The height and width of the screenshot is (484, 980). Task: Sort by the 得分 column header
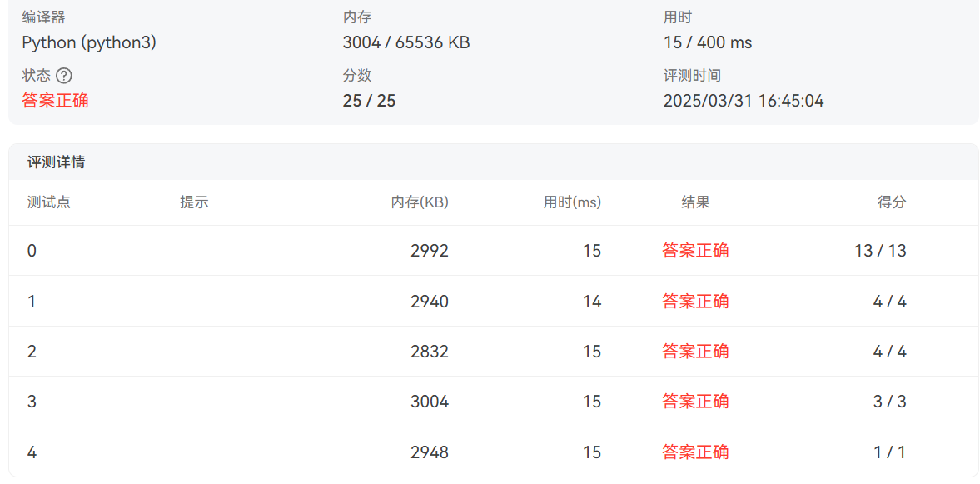point(894,202)
